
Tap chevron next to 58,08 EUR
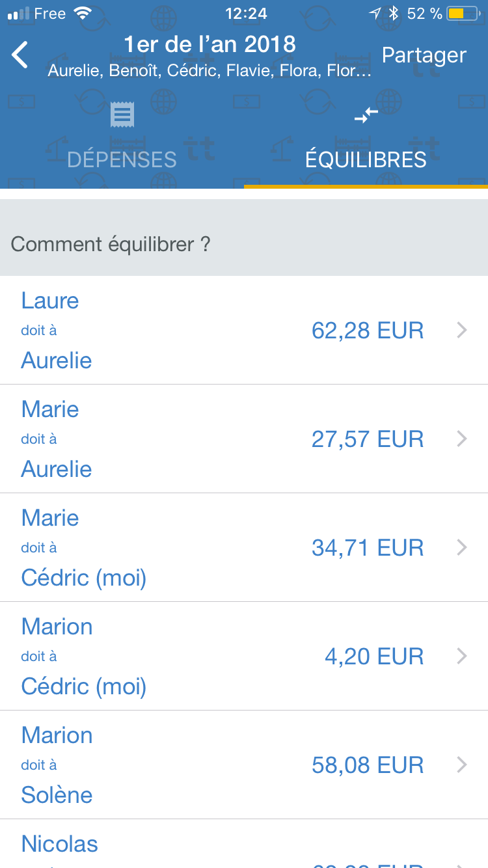point(462,765)
